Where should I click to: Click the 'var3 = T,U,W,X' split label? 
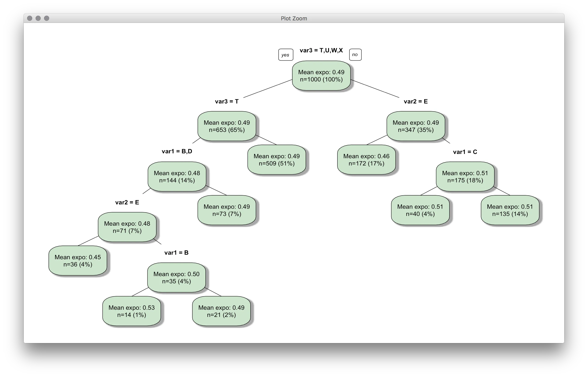click(x=321, y=50)
